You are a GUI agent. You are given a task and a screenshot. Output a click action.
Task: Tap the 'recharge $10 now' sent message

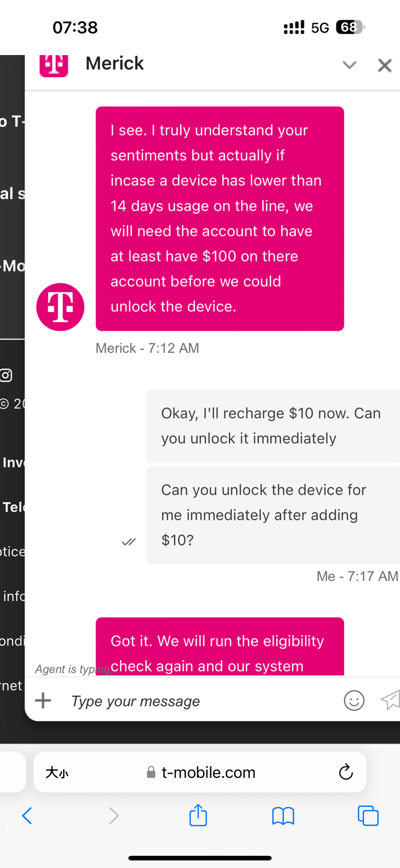(x=273, y=426)
